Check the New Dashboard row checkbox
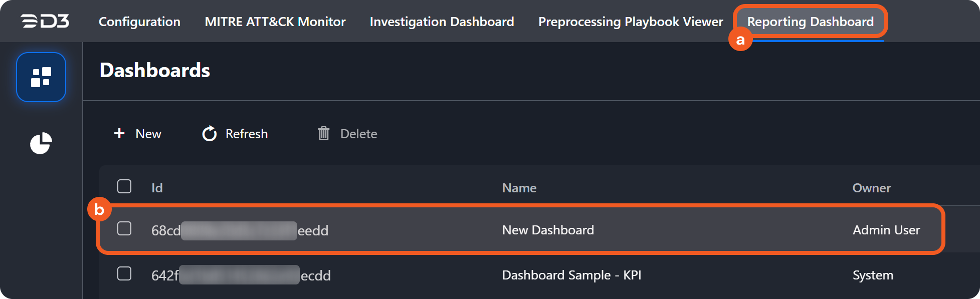The width and height of the screenshot is (980, 299). tap(124, 228)
